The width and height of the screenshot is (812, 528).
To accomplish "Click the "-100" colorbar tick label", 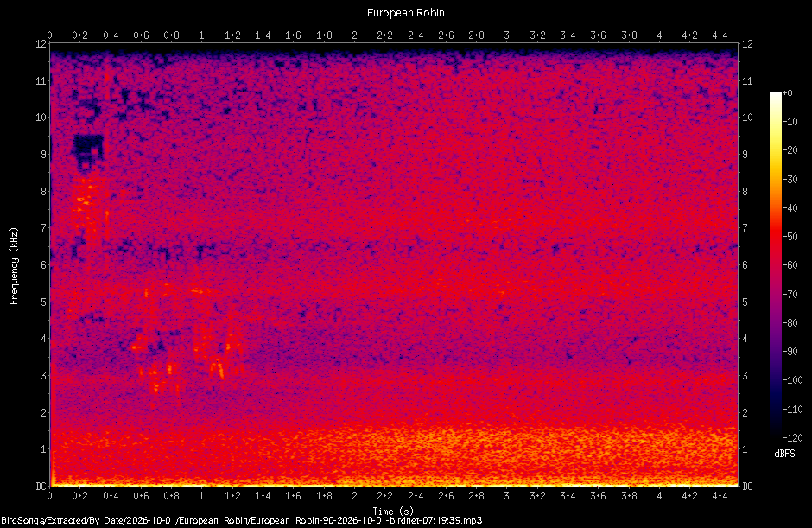I will 792,380.
